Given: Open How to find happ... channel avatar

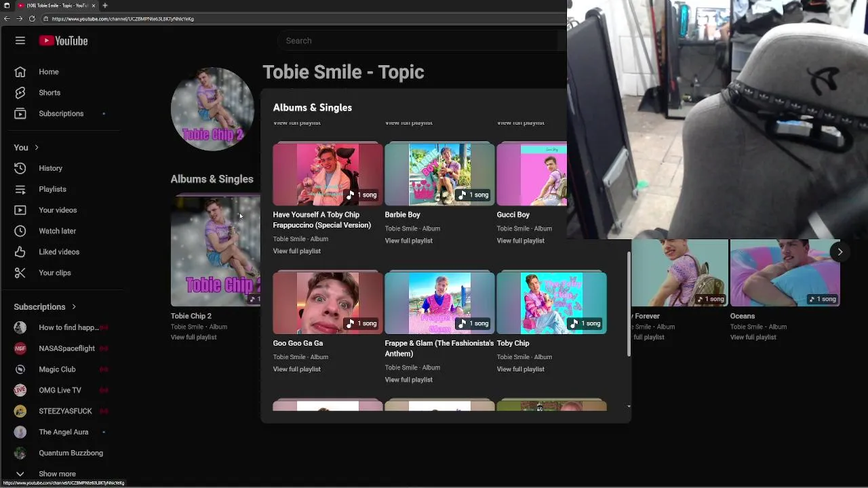Looking at the screenshot, I should [x=20, y=328].
